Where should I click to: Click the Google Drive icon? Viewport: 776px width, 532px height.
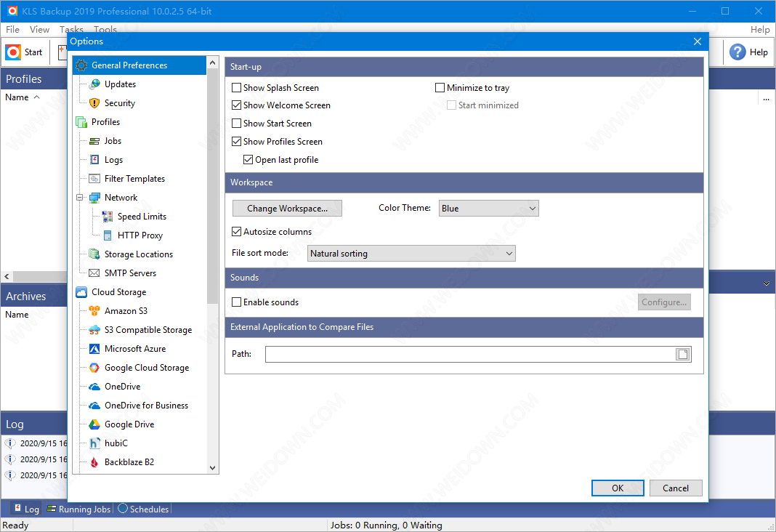pos(94,424)
